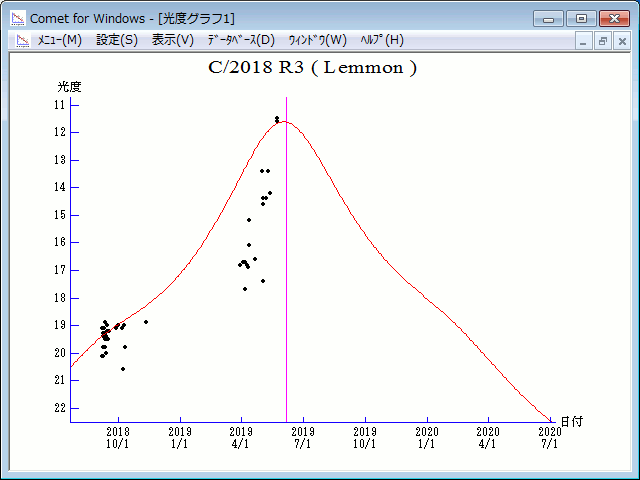The width and height of the screenshot is (640, 480).
Task: Minimize the inner 光度グラフ1 child window
Action: click(584, 41)
